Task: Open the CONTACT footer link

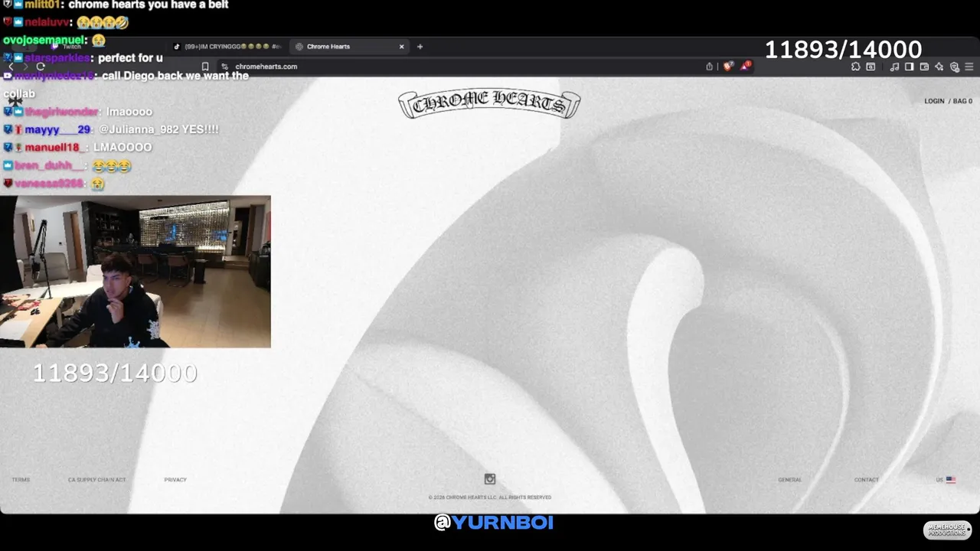Action: [867, 480]
